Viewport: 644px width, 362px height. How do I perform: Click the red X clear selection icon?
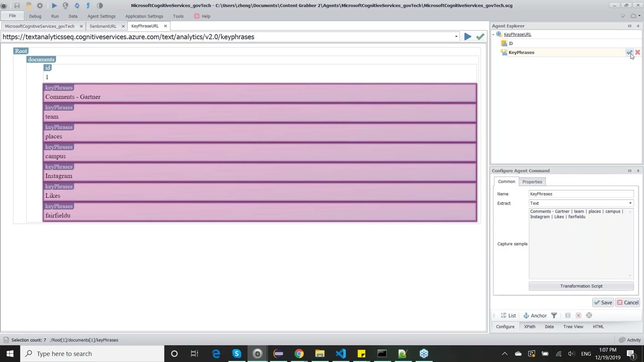click(578, 316)
